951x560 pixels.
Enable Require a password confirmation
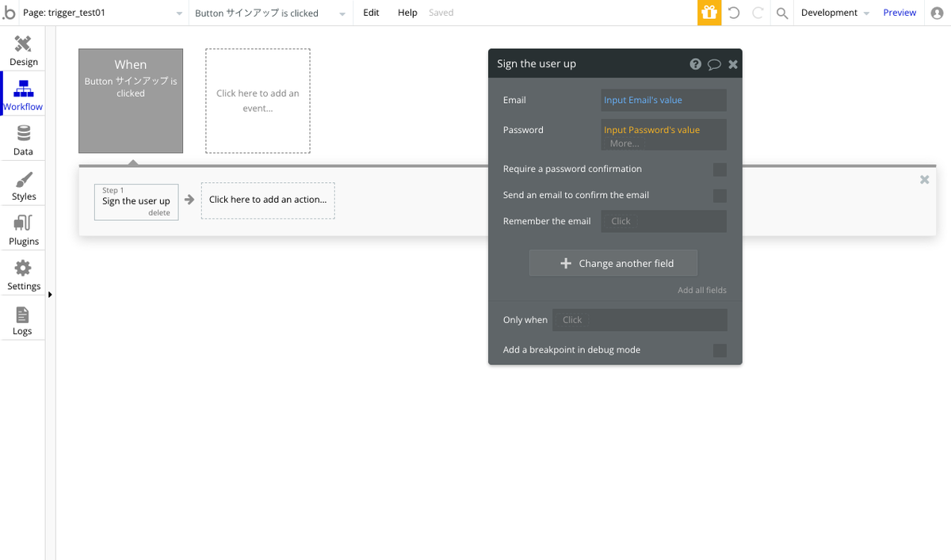click(720, 170)
